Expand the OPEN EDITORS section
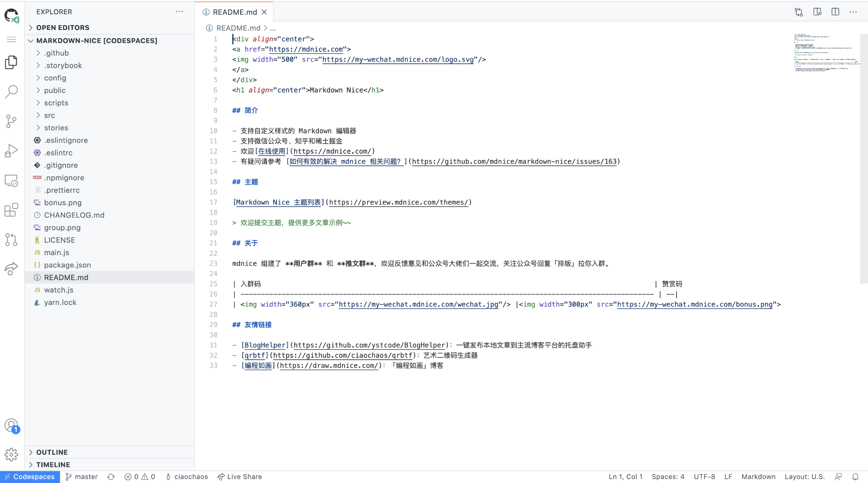 tap(62, 27)
